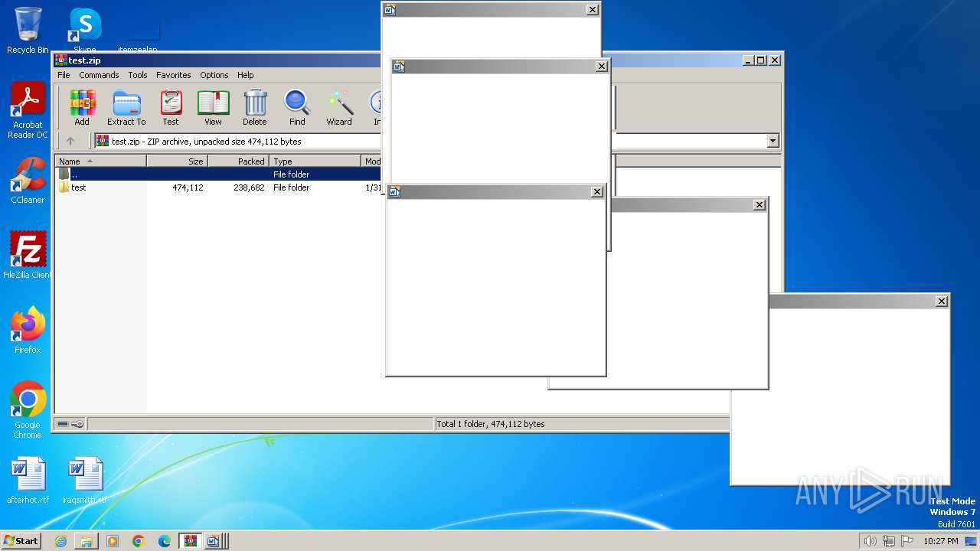Sort file list by Name column
The width and height of the screenshot is (980, 551).
(x=100, y=161)
